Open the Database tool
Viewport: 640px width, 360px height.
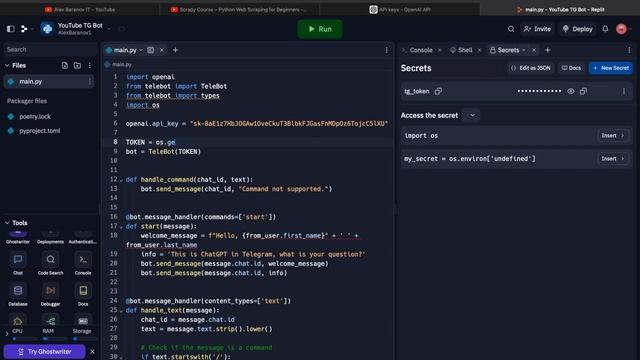click(18, 294)
